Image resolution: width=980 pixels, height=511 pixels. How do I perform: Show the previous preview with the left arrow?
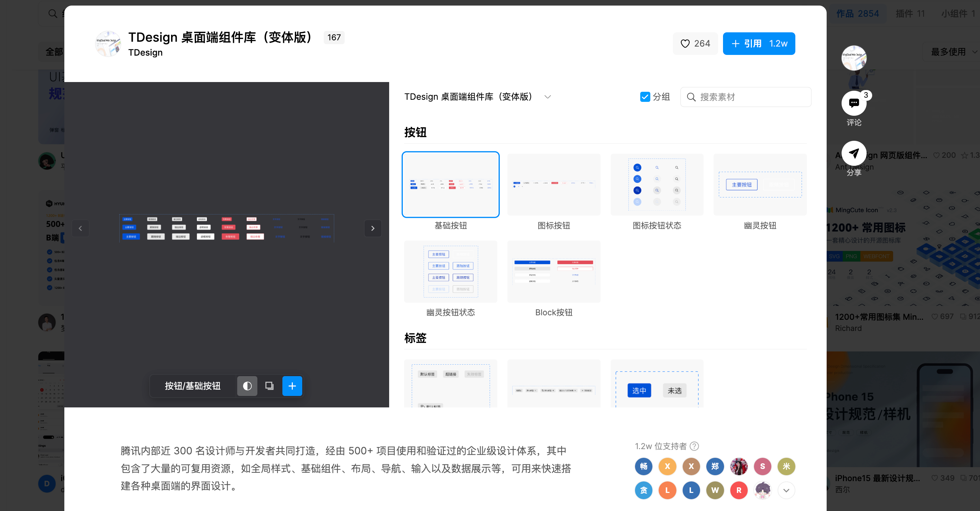click(80, 228)
